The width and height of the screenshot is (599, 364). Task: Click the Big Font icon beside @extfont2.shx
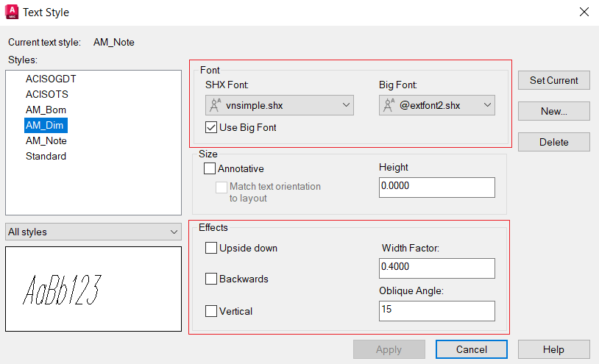389,105
